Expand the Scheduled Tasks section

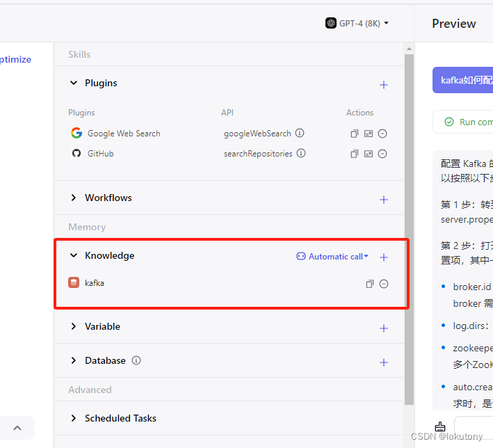(74, 418)
